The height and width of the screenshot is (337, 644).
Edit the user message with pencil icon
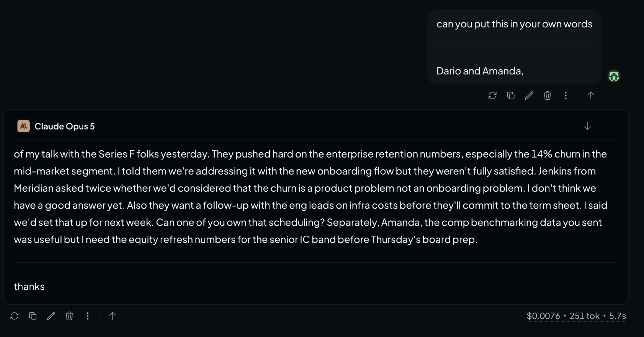(x=529, y=96)
